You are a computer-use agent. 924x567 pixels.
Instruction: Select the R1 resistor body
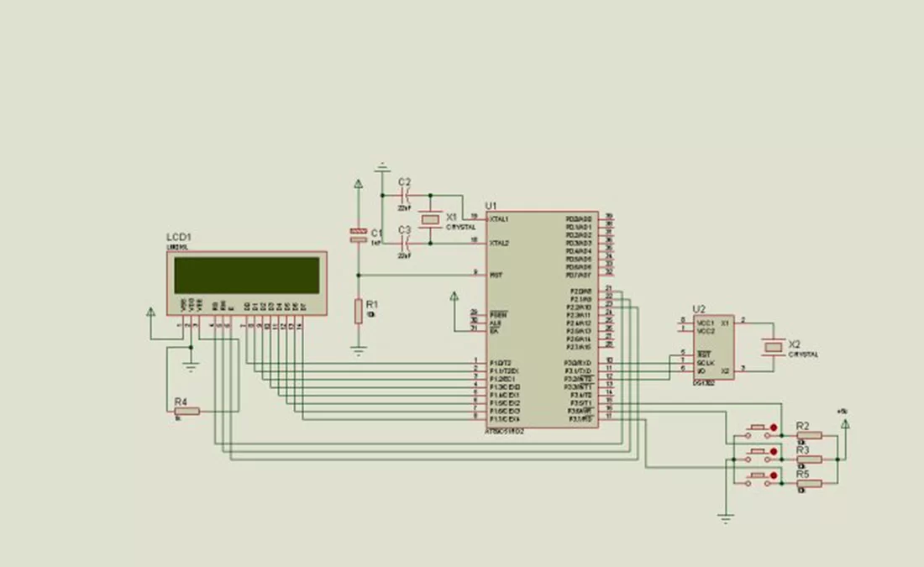pyautogui.click(x=359, y=311)
